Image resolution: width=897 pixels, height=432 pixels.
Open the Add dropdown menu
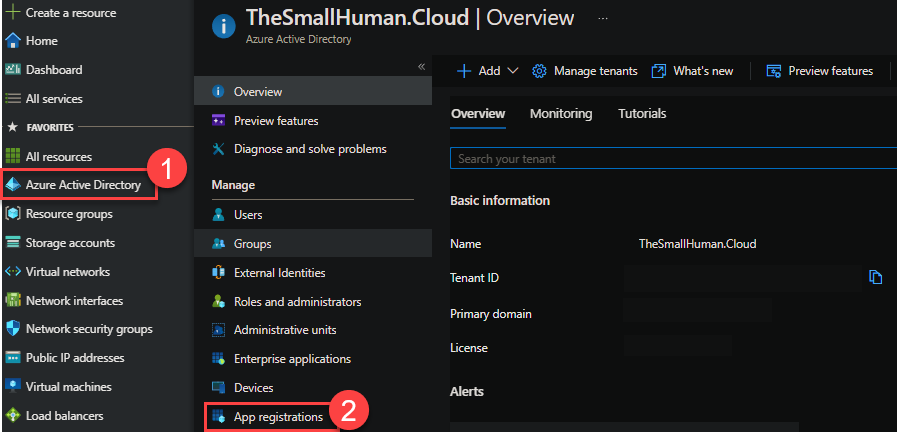(x=488, y=71)
